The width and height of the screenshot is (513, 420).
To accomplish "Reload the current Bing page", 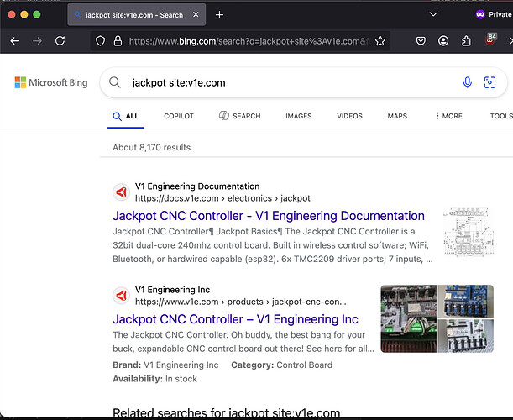I will [60, 41].
